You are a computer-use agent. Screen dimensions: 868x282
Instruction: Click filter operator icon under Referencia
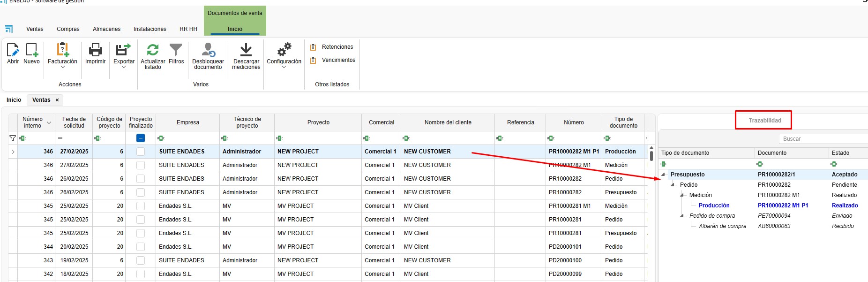[500, 138]
